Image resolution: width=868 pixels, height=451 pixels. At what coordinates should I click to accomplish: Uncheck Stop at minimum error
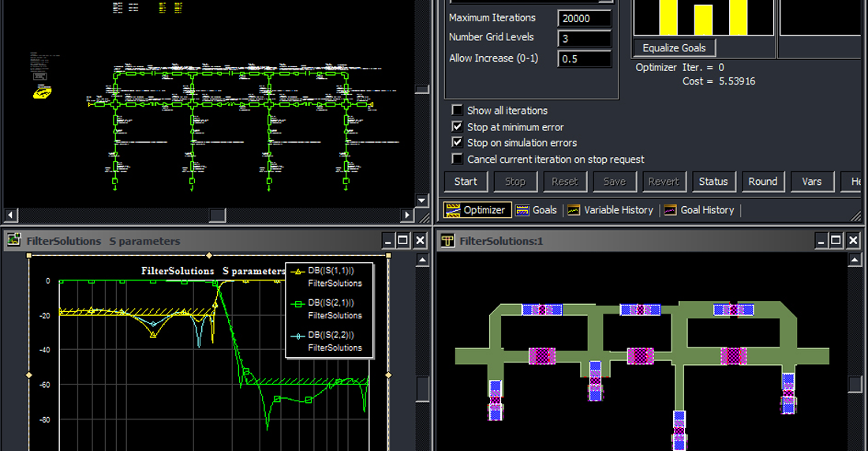457,126
